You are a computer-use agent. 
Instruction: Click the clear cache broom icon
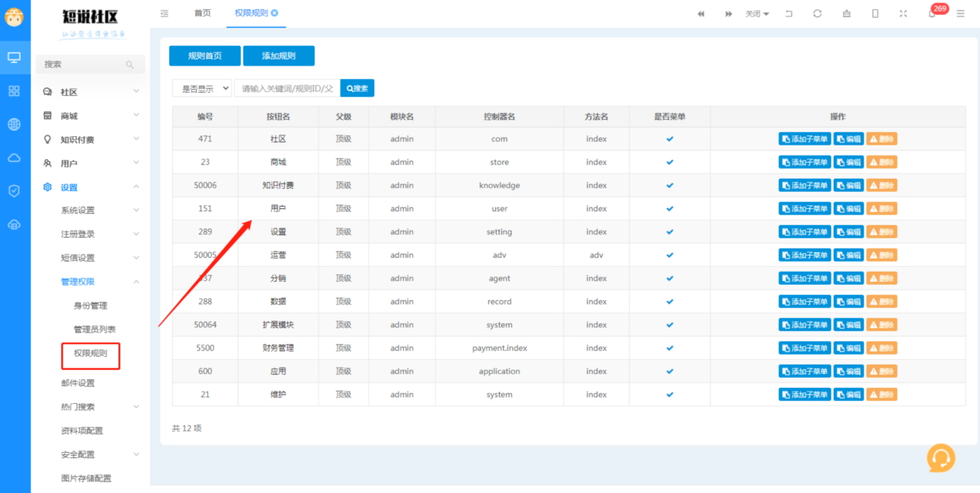pyautogui.click(x=846, y=14)
